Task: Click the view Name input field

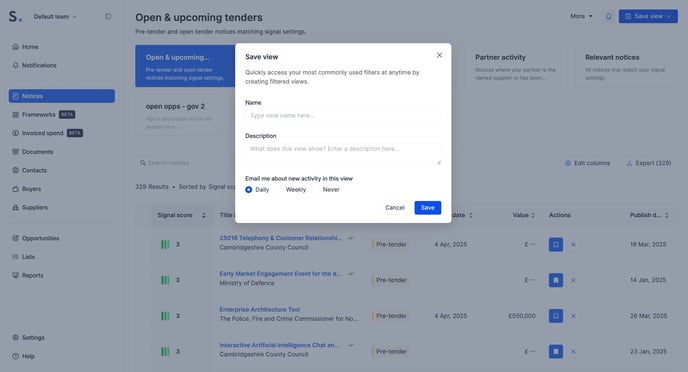Action: click(x=343, y=115)
